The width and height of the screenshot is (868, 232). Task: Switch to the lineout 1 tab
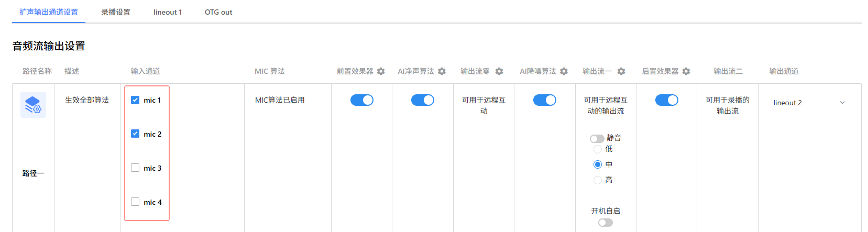[168, 12]
